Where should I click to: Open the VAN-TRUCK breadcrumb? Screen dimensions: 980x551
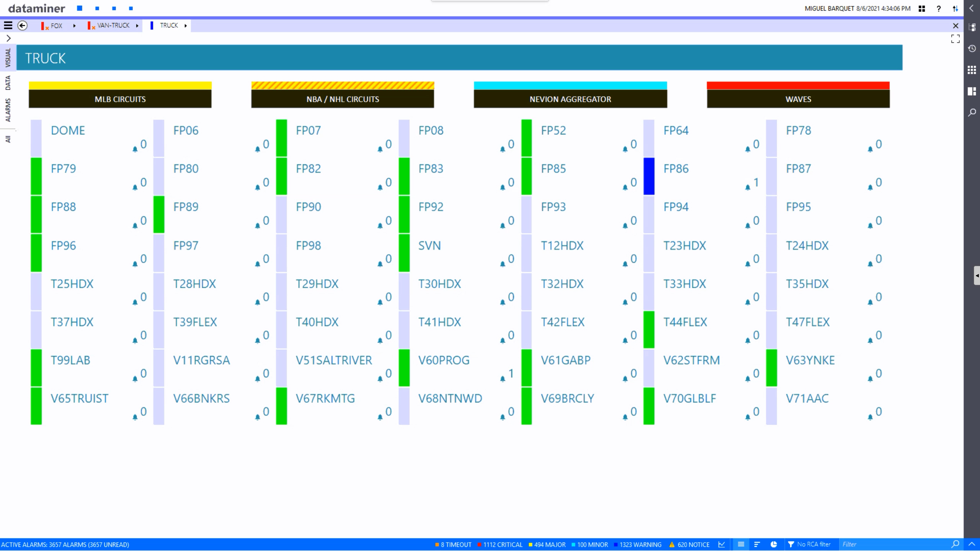coord(113,26)
